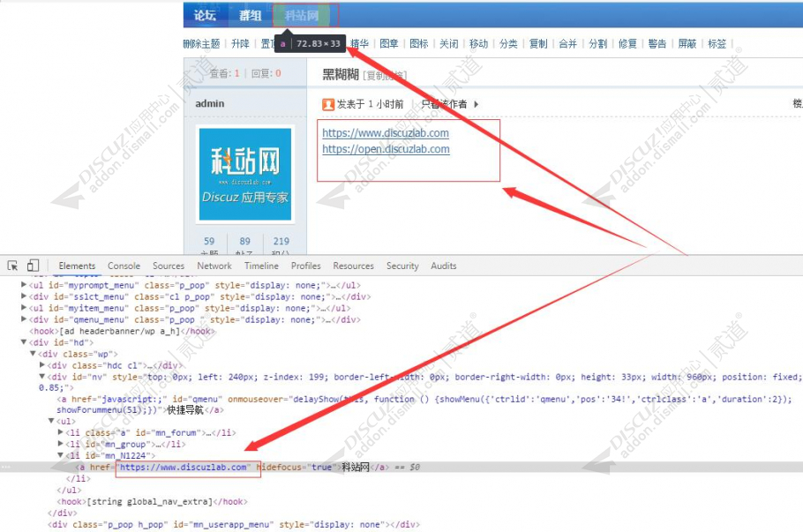Switch to the Sources panel tab

[169, 266]
